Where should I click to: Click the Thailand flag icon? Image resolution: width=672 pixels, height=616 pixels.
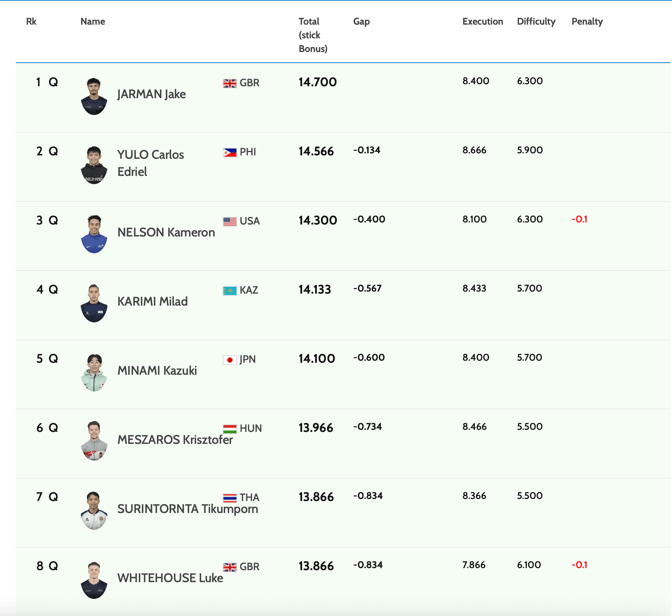coord(230,498)
